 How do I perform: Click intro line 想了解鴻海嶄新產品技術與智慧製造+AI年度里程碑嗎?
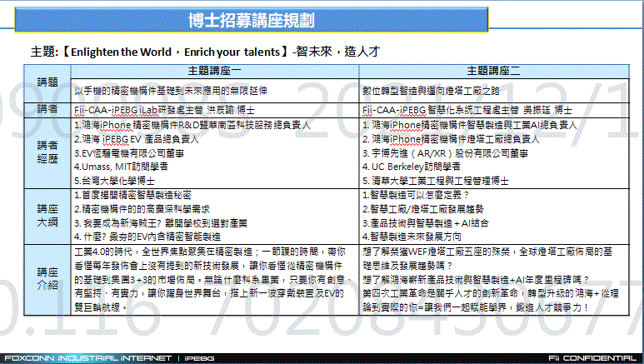pyautogui.click(x=476, y=280)
